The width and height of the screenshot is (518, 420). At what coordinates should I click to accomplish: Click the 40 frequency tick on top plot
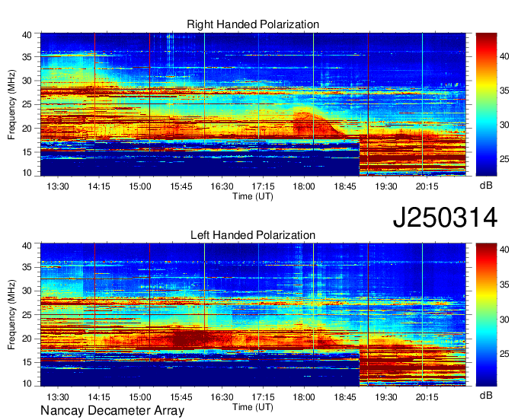pyautogui.click(x=27, y=35)
